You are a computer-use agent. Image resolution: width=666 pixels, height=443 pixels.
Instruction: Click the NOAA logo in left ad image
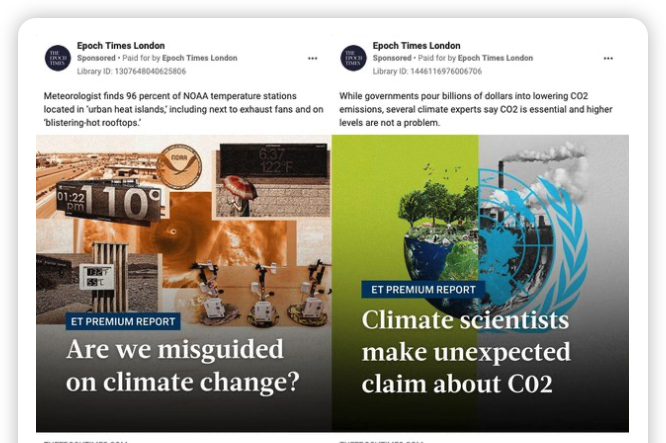pos(179,166)
